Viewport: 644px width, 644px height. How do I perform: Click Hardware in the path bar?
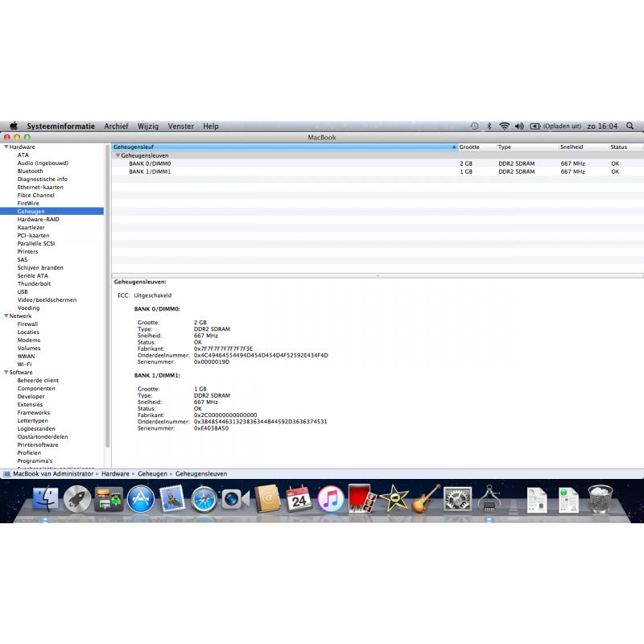(115, 473)
